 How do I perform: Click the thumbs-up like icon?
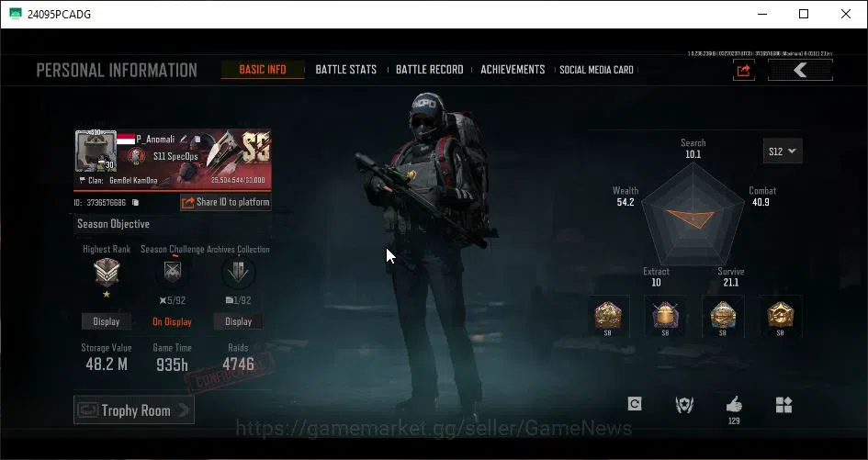coord(734,405)
